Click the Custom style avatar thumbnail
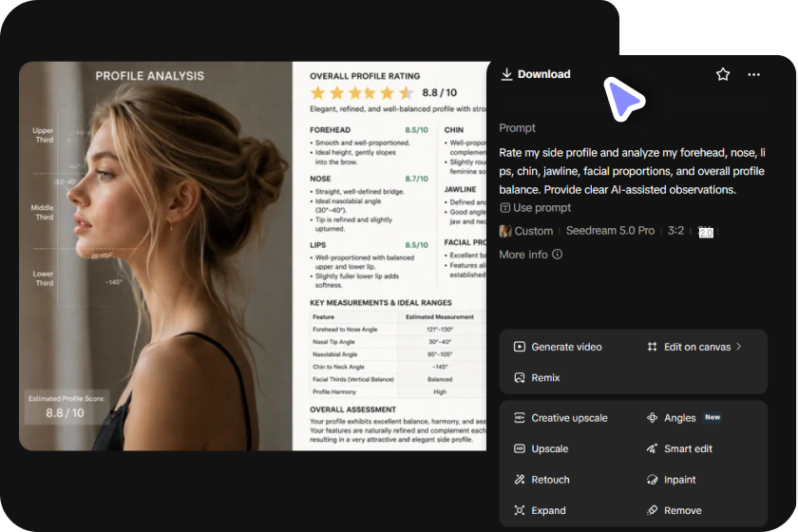Screen dimensions: 798x532 [x=505, y=231]
